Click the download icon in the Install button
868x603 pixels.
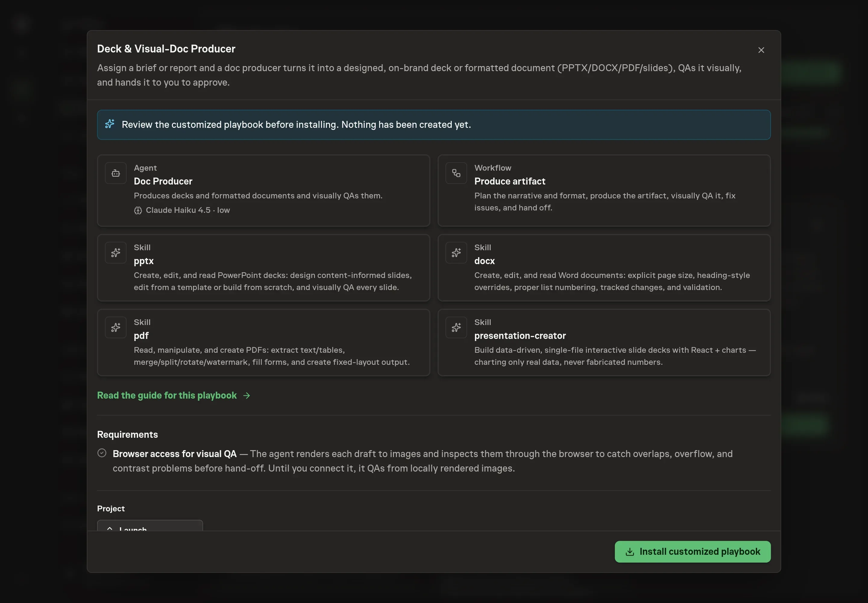[x=630, y=552]
